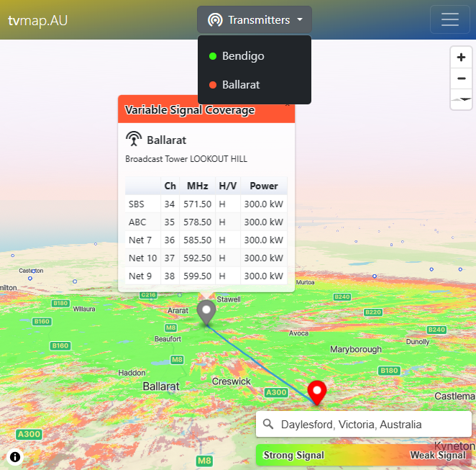The height and width of the screenshot is (470, 476).
Task: Click the 599.50 frequency cell
Action: tap(197, 276)
